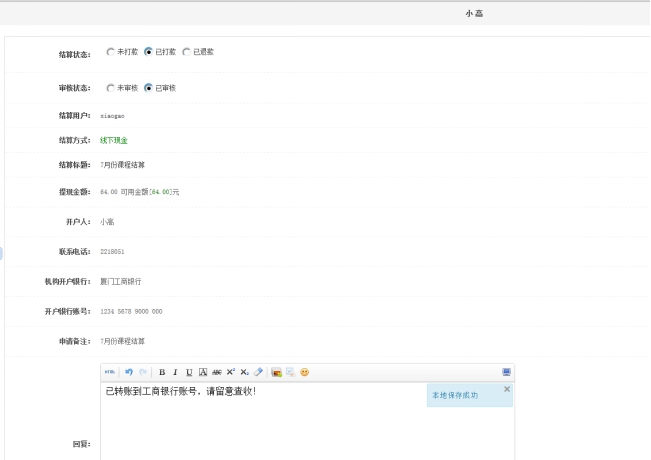
Task: Apply font border (boxed A) formatting
Action: (203, 372)
